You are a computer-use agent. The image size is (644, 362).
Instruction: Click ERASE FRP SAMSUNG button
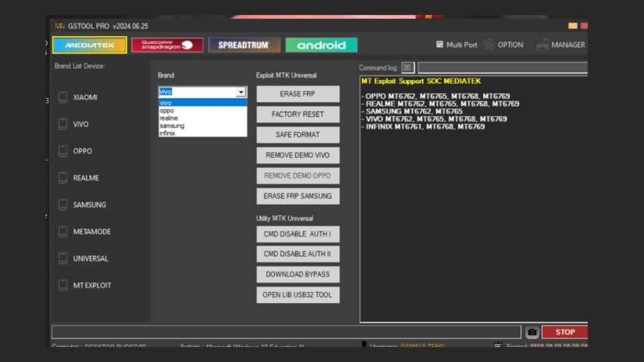click(297, 196)
